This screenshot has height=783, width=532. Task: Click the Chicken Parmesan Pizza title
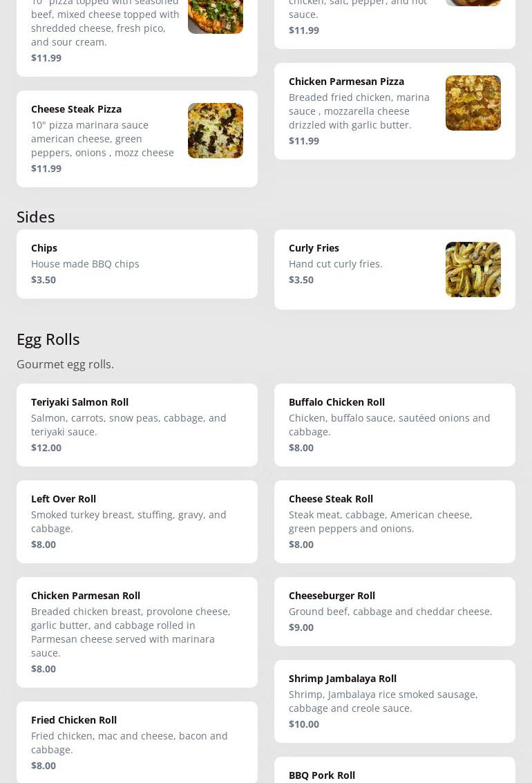tap(346, 81)
